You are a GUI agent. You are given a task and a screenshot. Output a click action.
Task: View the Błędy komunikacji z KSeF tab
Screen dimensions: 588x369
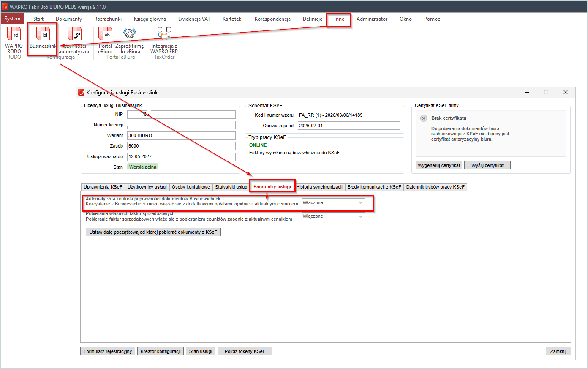point(374,187)
